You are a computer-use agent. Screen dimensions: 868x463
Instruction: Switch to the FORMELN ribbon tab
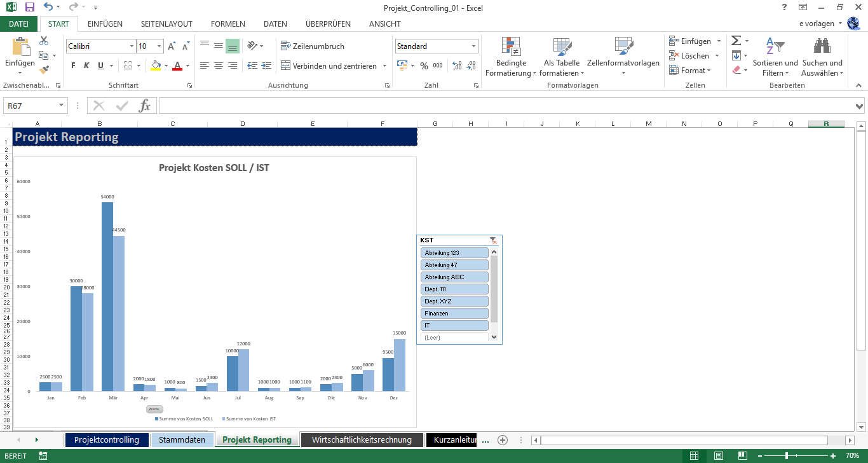[x=228, y=24]
